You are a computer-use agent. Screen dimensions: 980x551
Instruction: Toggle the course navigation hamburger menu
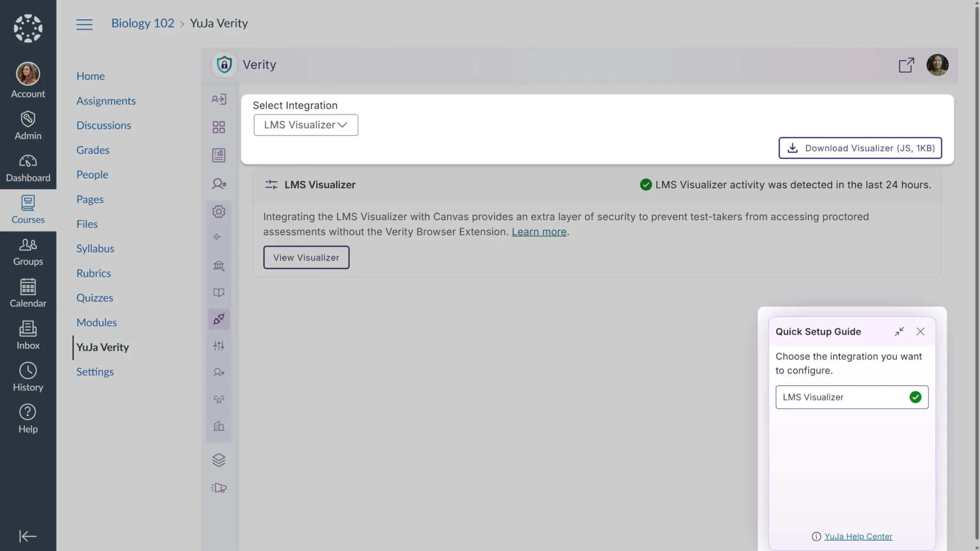[84, 24]
